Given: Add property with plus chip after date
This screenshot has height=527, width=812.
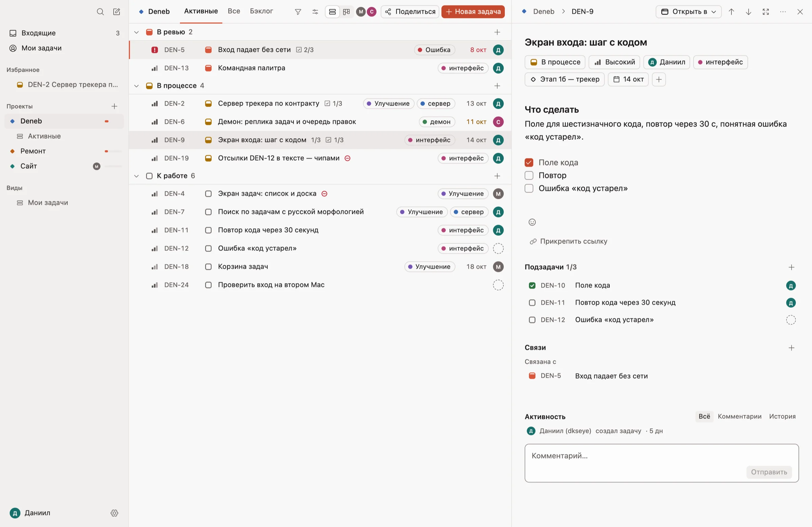Looking at the screenshot, I should 658,79.
